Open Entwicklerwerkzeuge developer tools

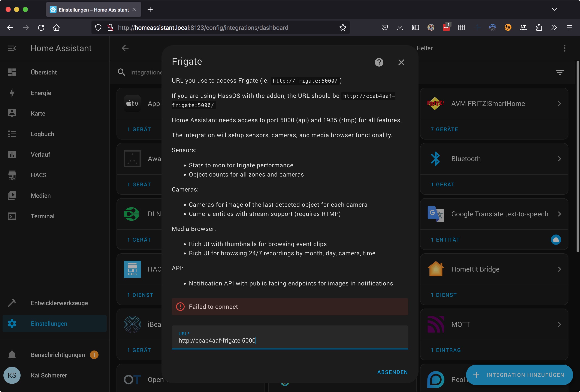pyautogui.click(x=59, y=303)
